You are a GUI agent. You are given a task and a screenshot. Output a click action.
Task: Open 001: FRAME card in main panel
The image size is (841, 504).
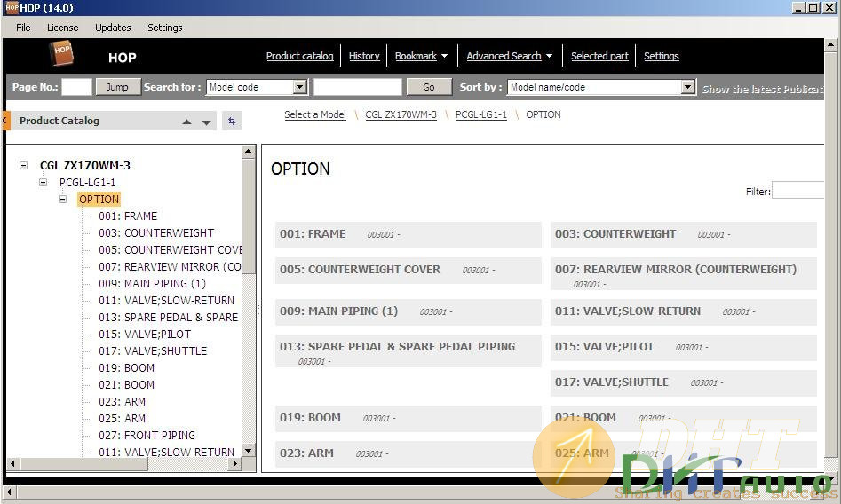click(409, 234)
